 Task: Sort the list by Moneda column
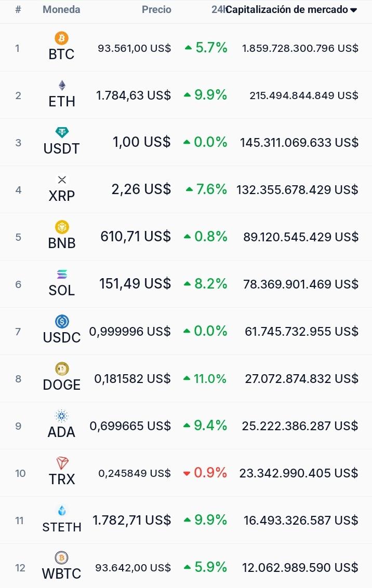point(61,9)
